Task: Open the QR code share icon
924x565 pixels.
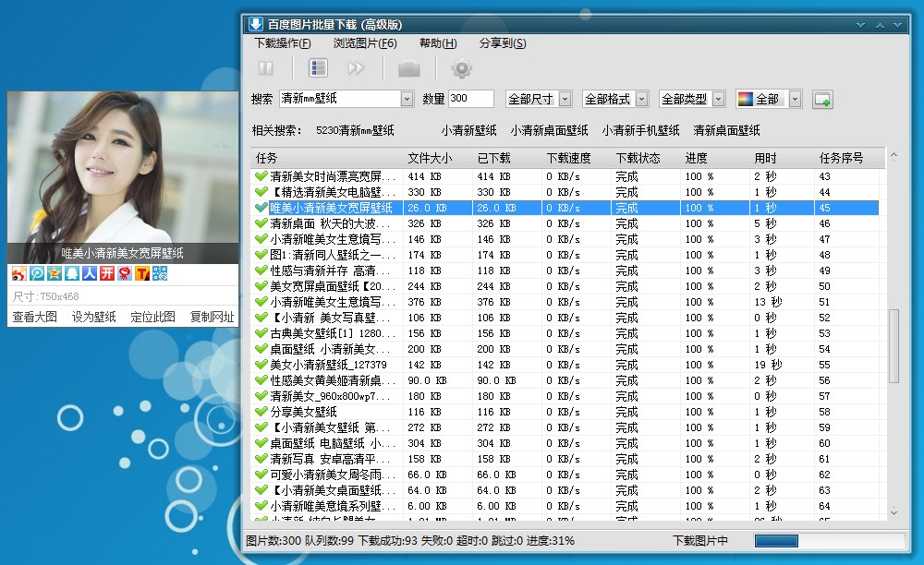Action: (x=158, y=273)
